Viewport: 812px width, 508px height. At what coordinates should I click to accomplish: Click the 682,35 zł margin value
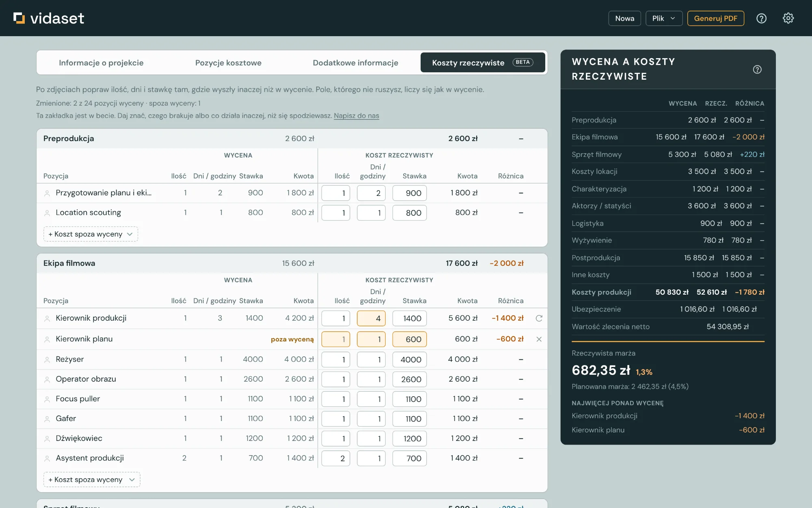(601, 370)
